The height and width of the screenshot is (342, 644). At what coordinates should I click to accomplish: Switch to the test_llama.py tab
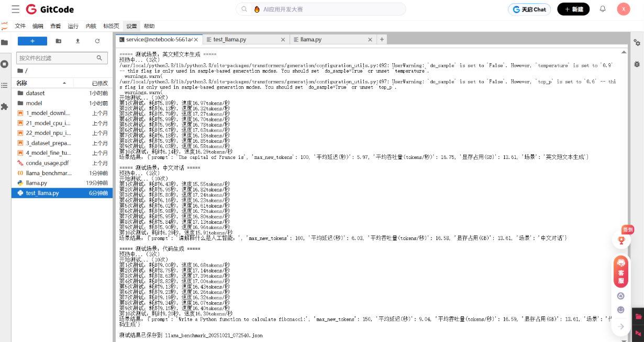[x=229, y=39]
